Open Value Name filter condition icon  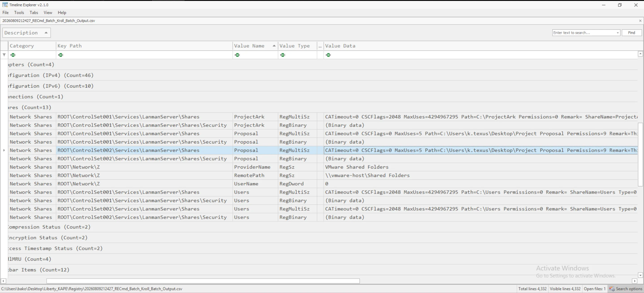237,55
